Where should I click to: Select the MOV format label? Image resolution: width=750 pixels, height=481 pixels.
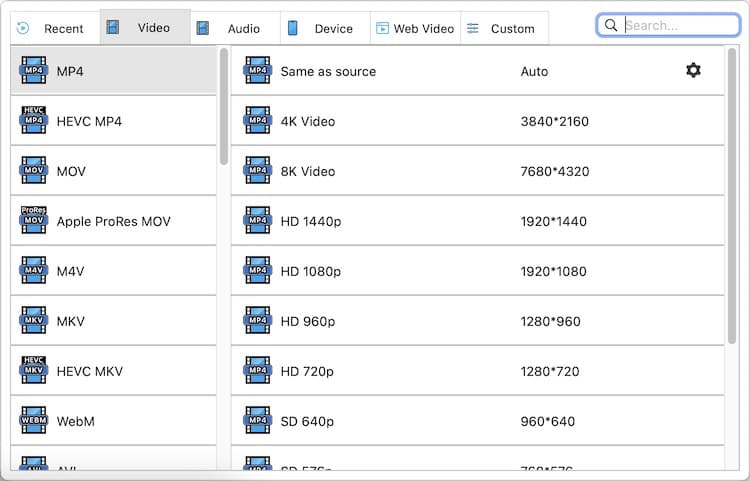point(71,172)
